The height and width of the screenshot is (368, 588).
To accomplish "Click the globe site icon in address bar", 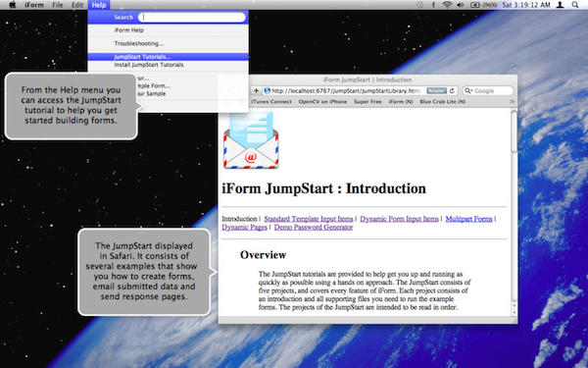I will (x=267, y=91).
